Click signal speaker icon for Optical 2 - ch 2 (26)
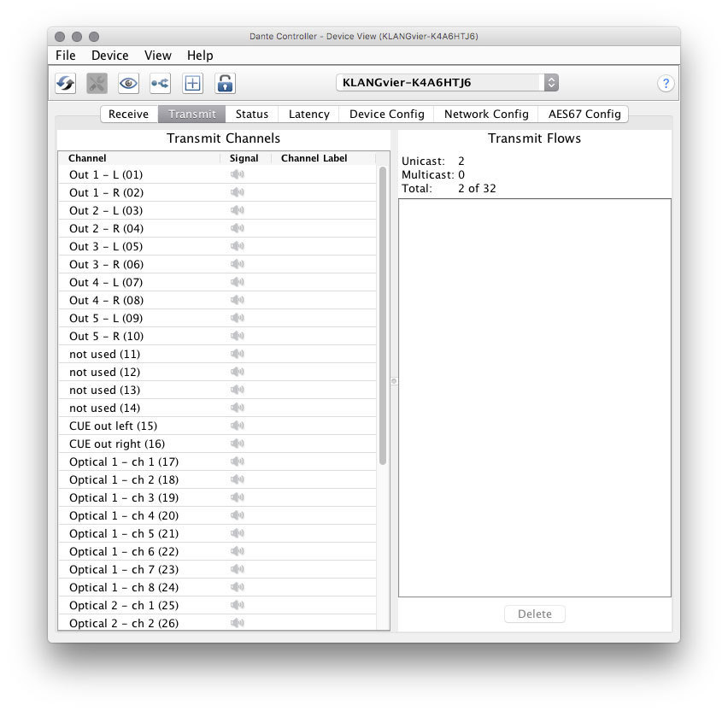 [x=238, y=623]
